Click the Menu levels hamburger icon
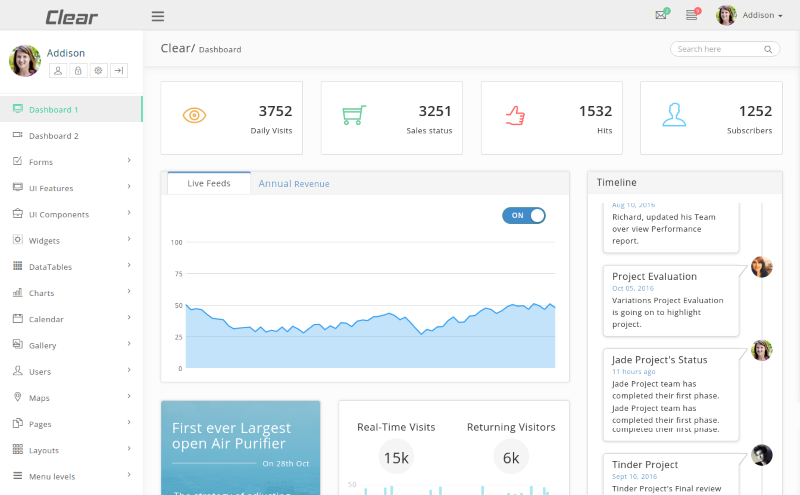The width and height of the screenshot is (800, 495). point(17,475)
